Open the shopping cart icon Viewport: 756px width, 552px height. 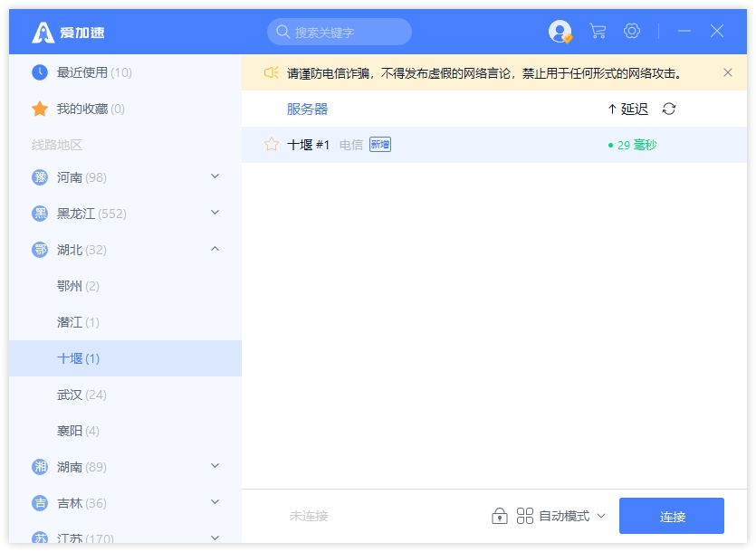tap(598, 32)
